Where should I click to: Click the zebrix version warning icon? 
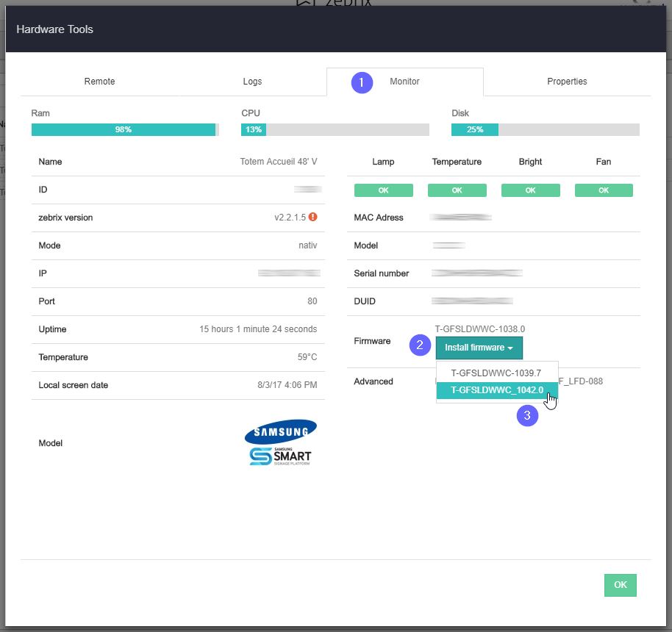[313, 218]
